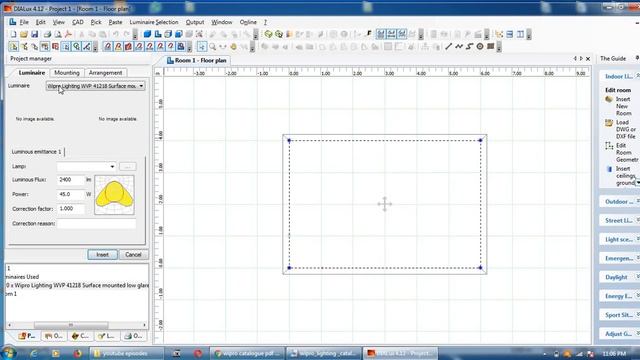Toggle the first isoline display icon
This screenshot has width=640, height=360.
pyautogui.click(x=381, y=34)
